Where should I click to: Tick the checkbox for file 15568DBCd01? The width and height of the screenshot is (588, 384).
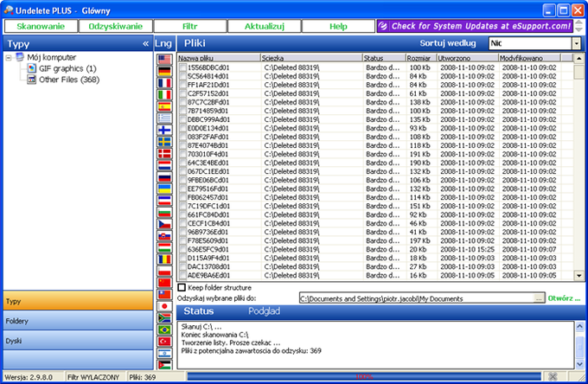pyautogui.click(x=182, y=67)
